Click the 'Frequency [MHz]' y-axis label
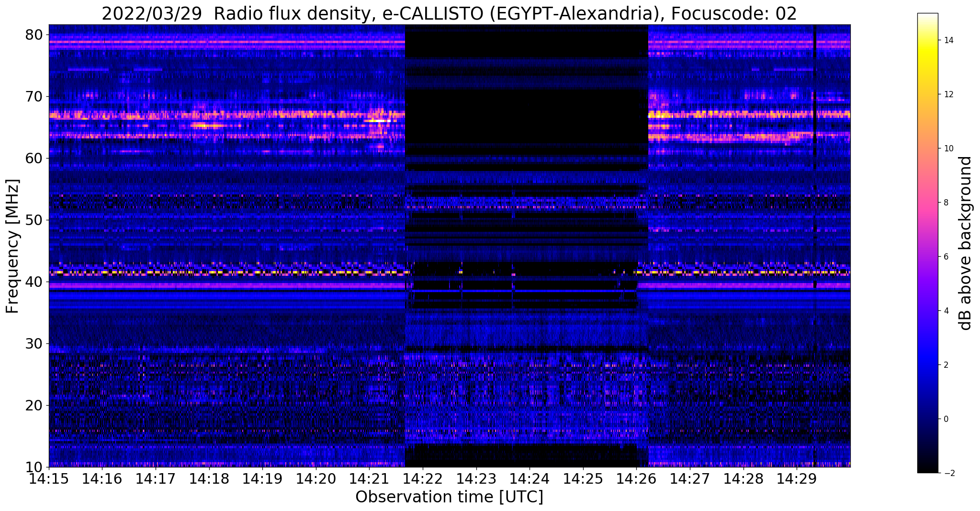The image size is (980, 511). click(12, 246)
